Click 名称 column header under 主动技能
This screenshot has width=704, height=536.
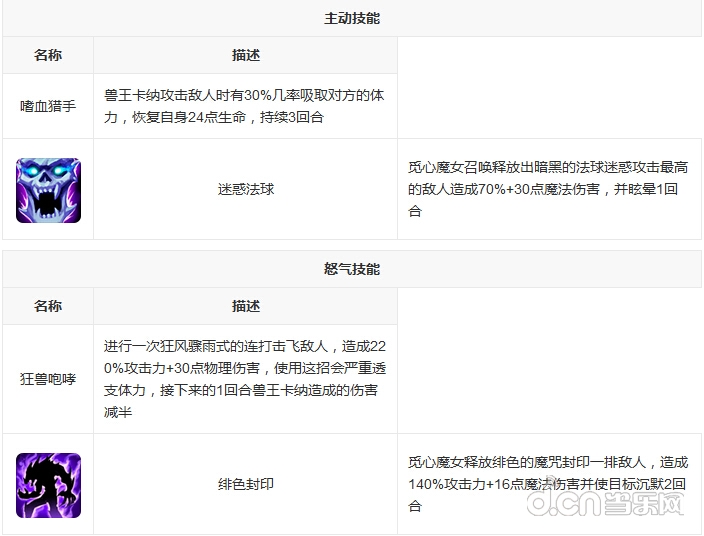[48, 55]
